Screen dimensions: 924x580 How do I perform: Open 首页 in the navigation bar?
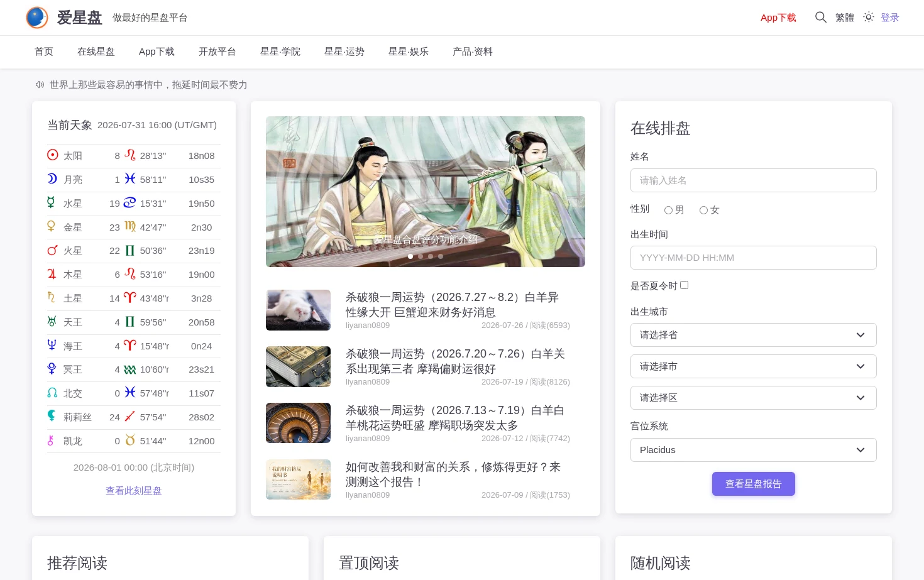pos(44,52)
